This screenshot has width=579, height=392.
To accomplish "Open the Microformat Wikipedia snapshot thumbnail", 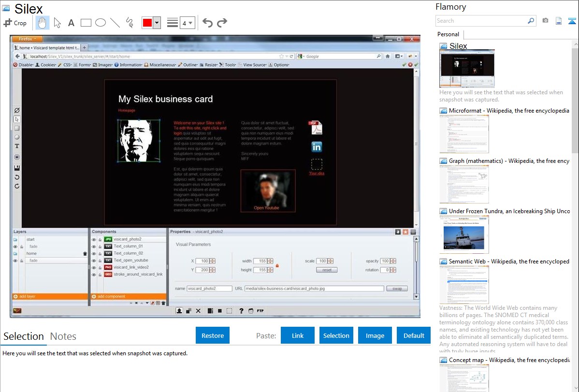I will [x=464, y=134].
